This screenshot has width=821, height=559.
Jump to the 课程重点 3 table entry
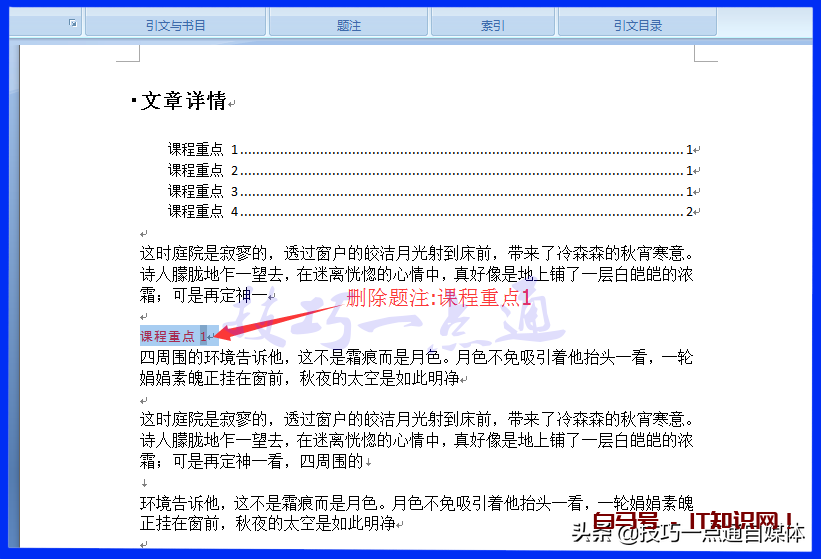[x=203, y=191]
